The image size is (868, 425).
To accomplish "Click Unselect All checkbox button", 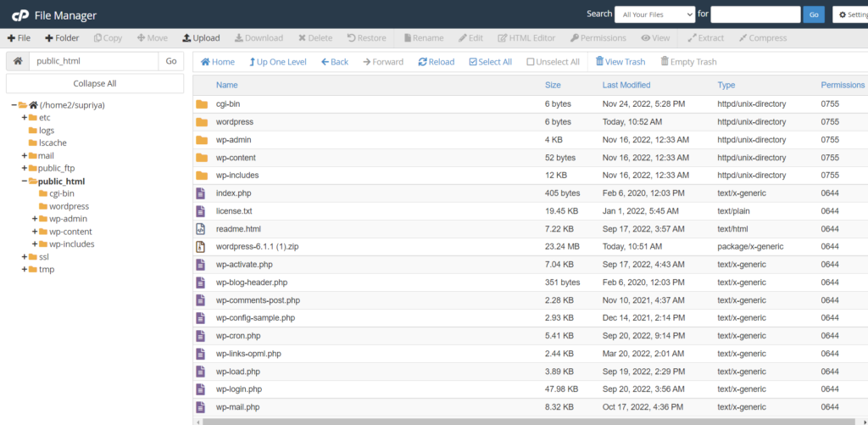I will [x=553, y=62].
